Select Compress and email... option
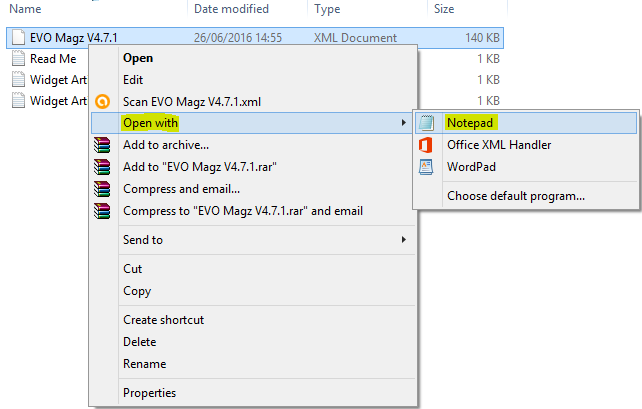Viewport: 642px width, 409px height. coord(181,189)
